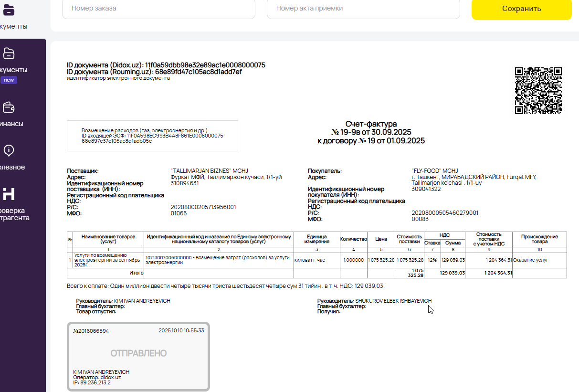Click 'Единица измерения' column header

[x=316, y=239]
